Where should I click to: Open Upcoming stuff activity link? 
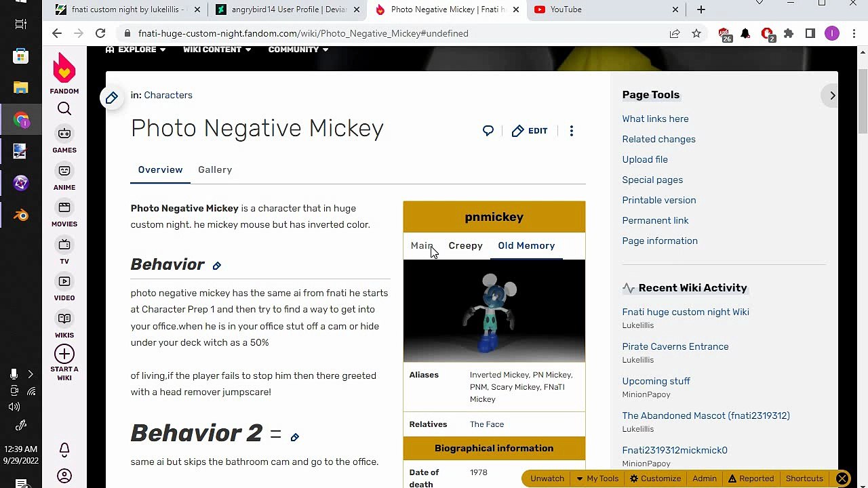(x=656, y=381)
